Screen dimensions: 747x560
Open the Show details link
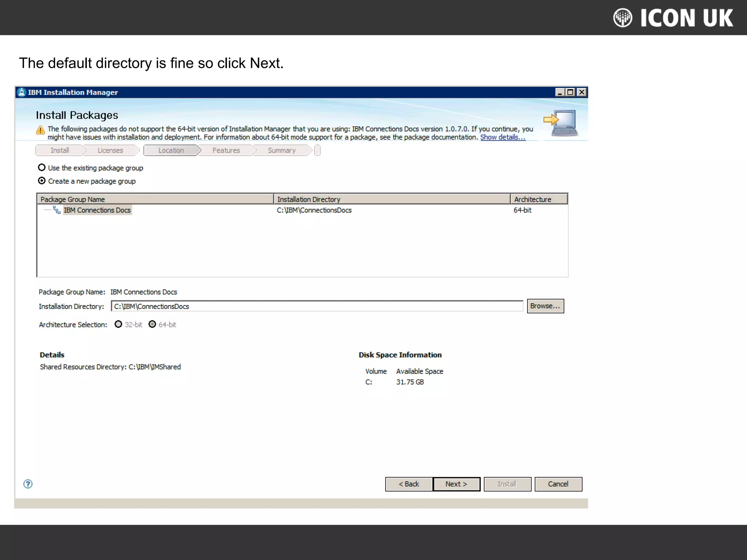(x=503, y=137)
